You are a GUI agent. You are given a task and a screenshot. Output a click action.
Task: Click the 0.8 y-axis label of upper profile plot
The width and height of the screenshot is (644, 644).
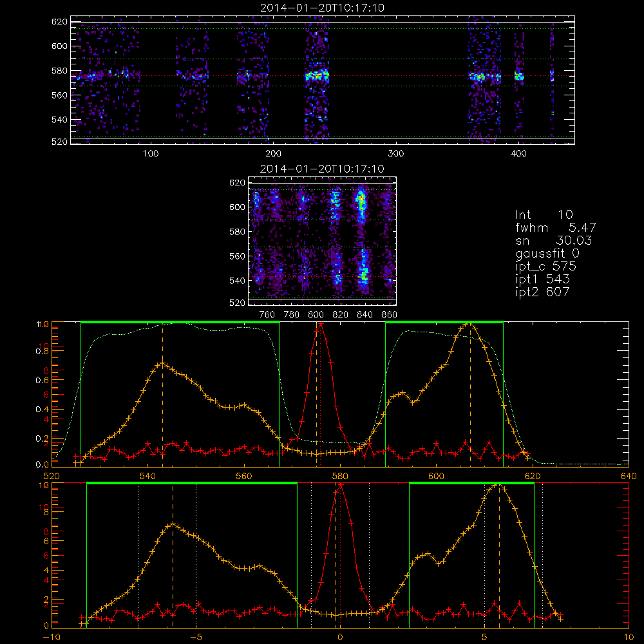(43, 352)
